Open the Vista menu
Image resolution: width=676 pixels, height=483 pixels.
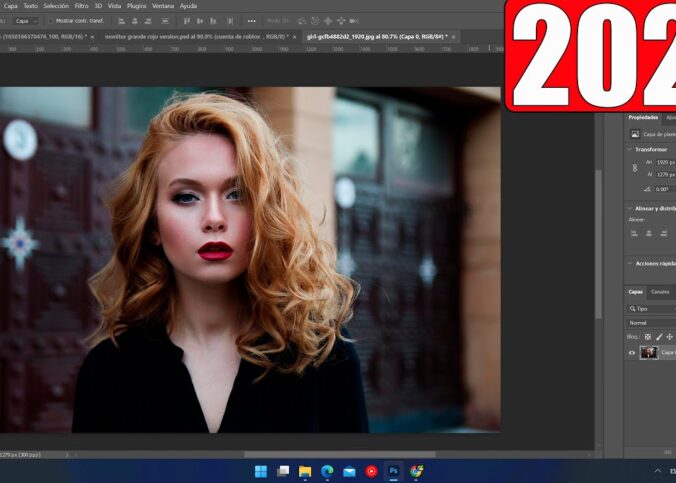click(x=114, y=6)
